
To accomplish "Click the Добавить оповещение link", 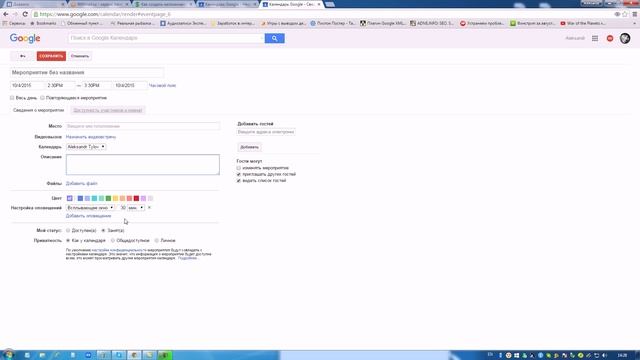I will pos(89,216).
